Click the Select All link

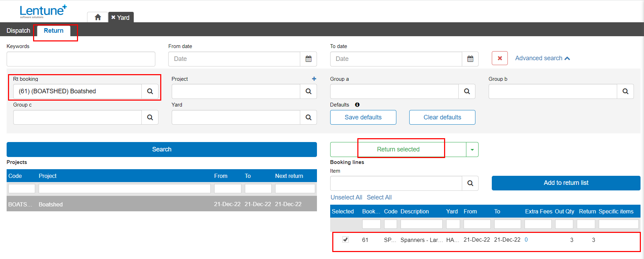point(379,197)
